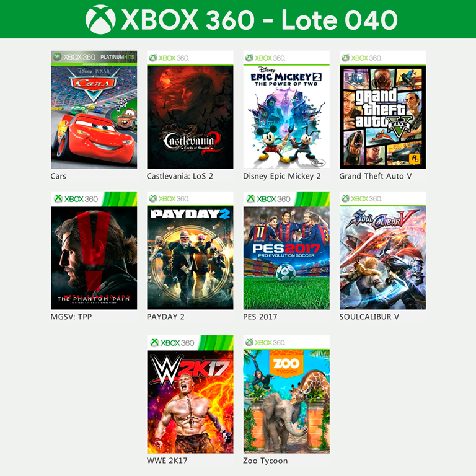Click the "Castlevania: LoS 2" title text

pyautogui.click(x=180, y=176)
